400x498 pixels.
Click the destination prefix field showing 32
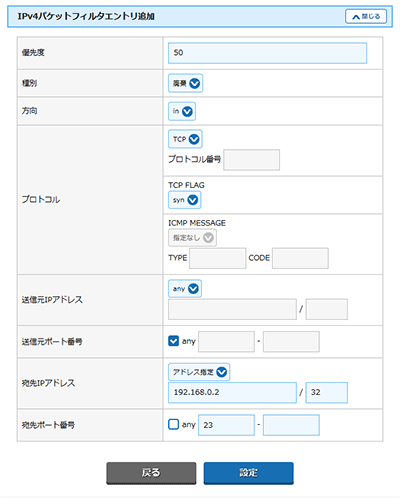[327, 393]
